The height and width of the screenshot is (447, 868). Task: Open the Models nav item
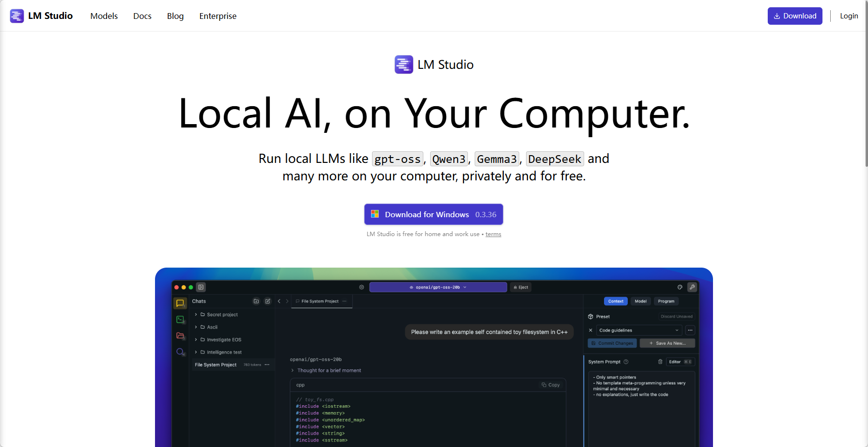pyautogui.click(x=104, y=16)
